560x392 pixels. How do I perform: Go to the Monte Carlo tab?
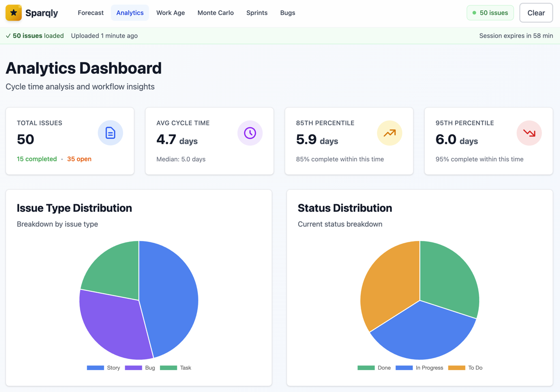pos(216,13)
